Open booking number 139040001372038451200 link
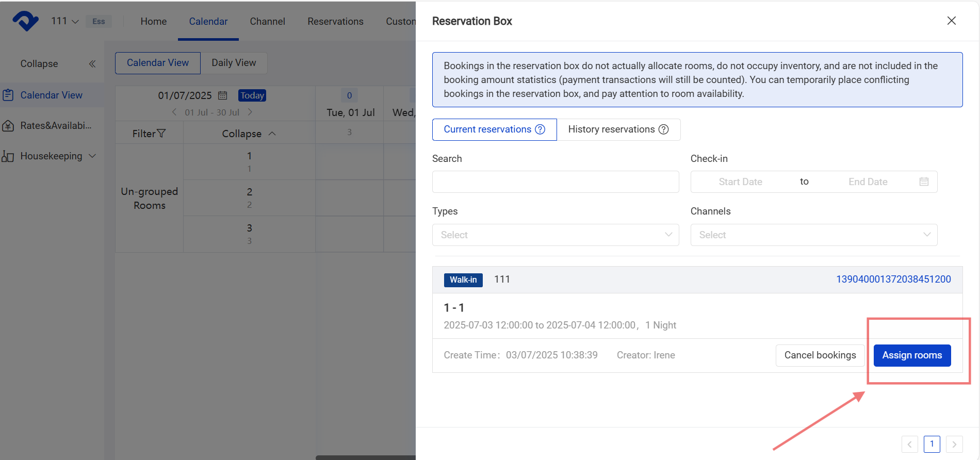980x460 pixels. click(x=893, y=279)
